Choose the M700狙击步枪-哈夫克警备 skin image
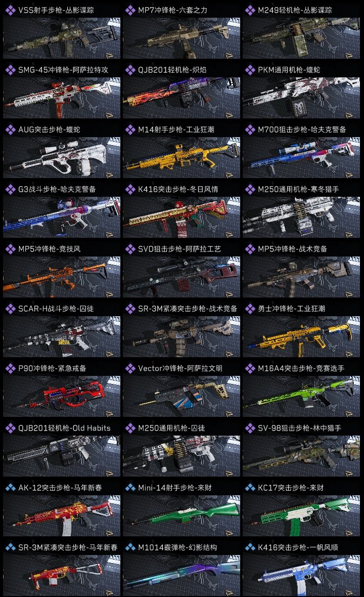Viewport: 364px width, 597px height. click(301, 158)
